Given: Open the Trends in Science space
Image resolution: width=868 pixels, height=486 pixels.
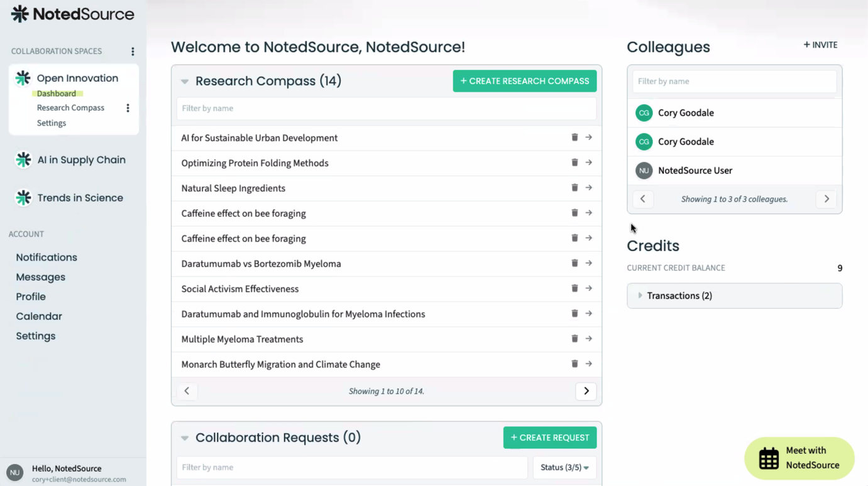Looking at the screenshot, I should [80, 198].
